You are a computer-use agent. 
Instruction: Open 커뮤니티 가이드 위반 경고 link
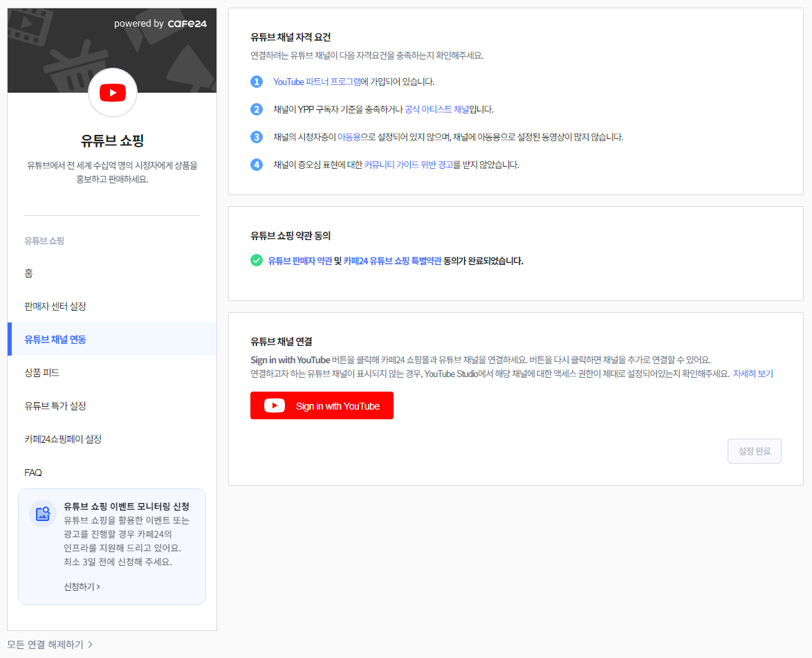tap(409, 165)
